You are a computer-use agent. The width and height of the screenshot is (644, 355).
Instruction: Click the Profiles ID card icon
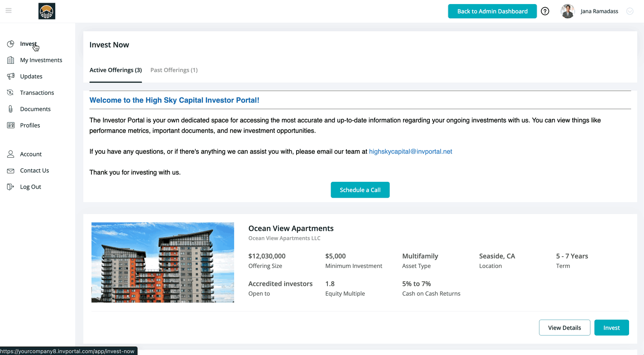coord(10,126)
